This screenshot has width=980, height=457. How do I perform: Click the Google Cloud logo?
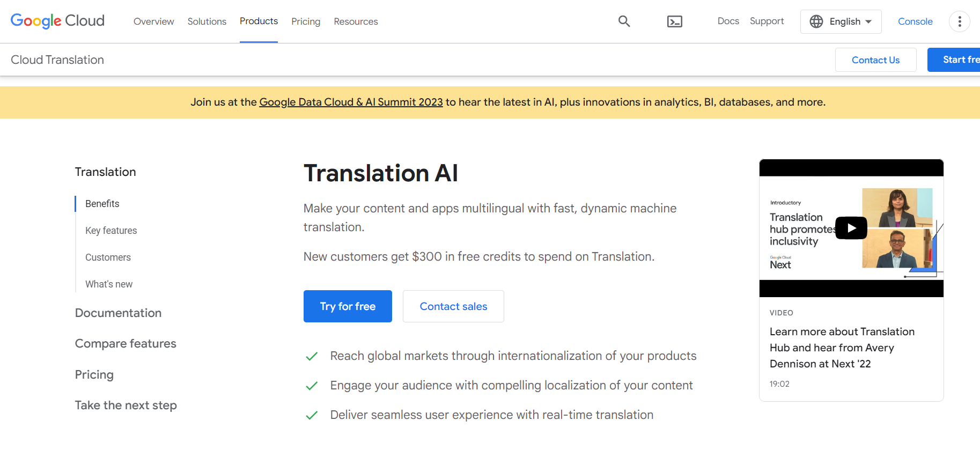coord(57,21)
